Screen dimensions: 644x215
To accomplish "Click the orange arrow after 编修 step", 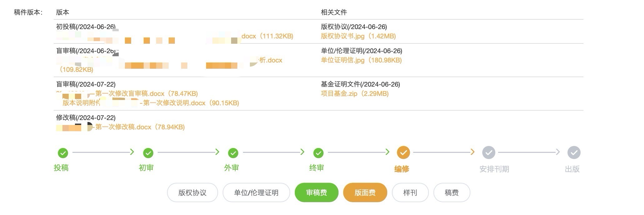I will click(472, 152).
